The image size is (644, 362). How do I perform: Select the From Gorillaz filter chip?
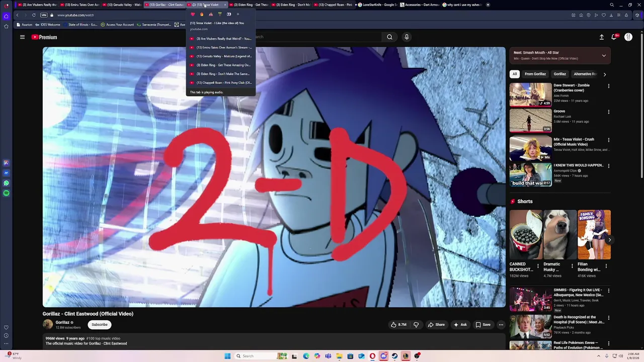[535, 74]
